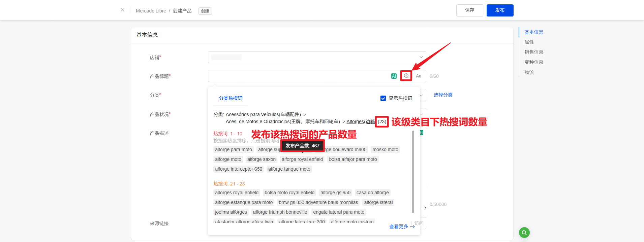
Task: Click the green floating search button
Action: [x=524, y=233]
